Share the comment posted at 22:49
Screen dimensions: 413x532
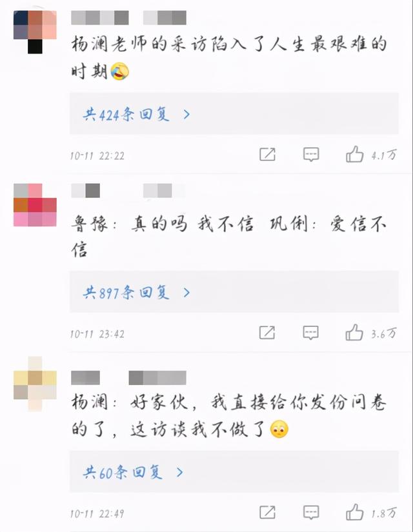(x=267, y=512)
